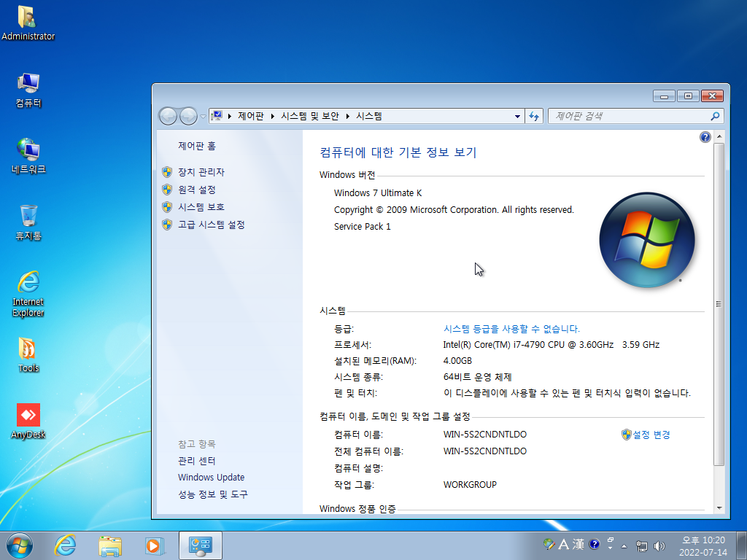Launch Internet Explorer from the desktop
The height and width of the screenshot is (560, 747).
coord(28,294)
